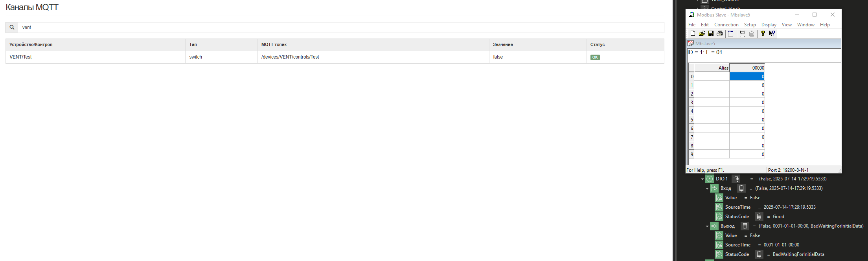Save with the floppy disk icon
The width and height of the screenshot is (868, 261).
[x=711, y=33]
